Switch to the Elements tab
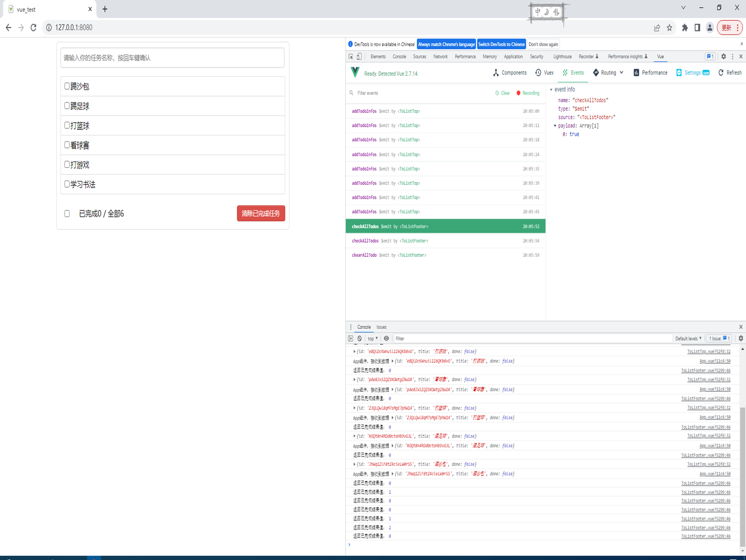The width and height of the screenshot is (746, 560). point(378,57)
